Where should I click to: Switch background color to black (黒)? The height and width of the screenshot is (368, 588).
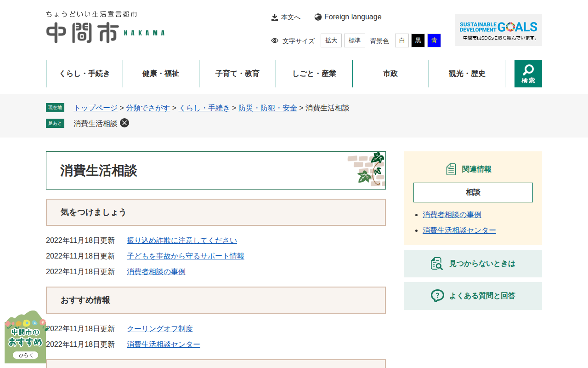point(418,40)
